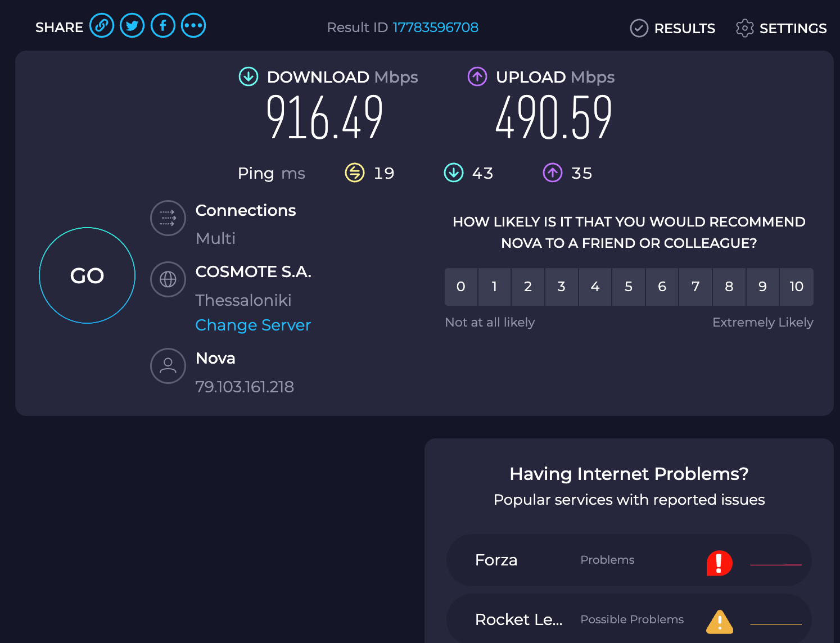The image size is (840, 643).
Task: Click the upload arrow icon beside UPLOAD
Action: (477, 76)
